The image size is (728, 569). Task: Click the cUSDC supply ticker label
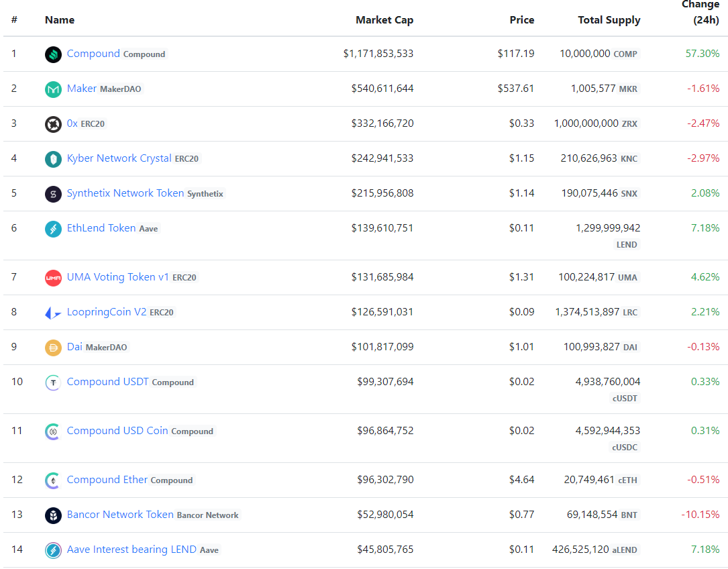pyautogui.click(x=625, y=448)
